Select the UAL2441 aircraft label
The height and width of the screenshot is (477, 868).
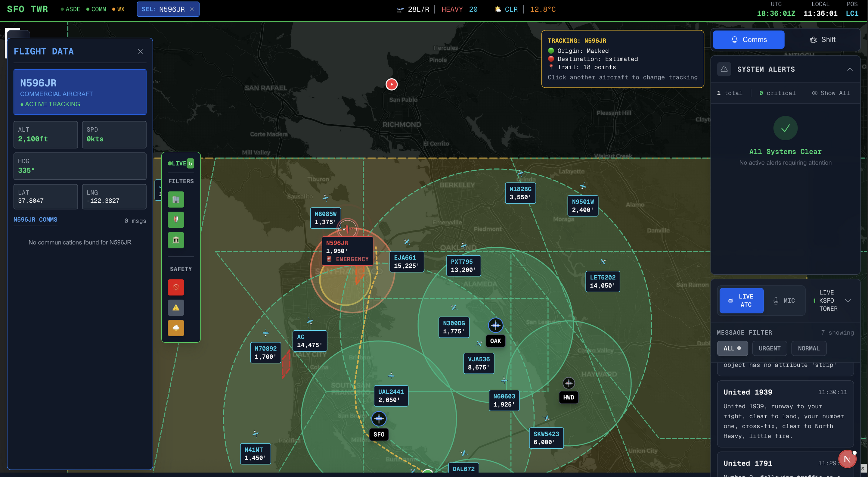tap(391, 396)
